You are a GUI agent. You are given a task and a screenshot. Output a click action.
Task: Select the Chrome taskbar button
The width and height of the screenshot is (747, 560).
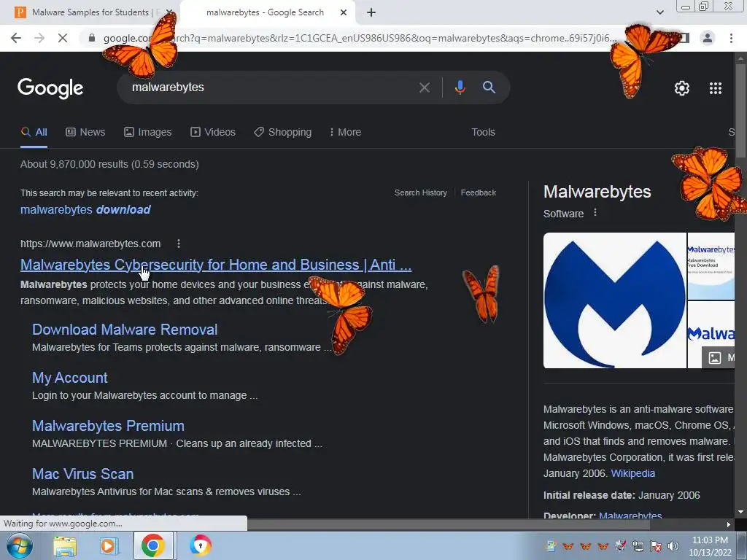[x=153, y=545]
